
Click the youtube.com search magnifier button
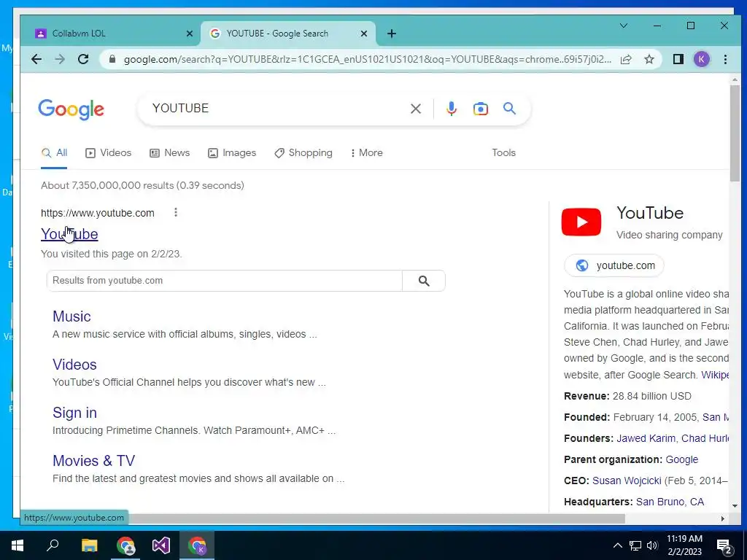[x=424, y=281]
